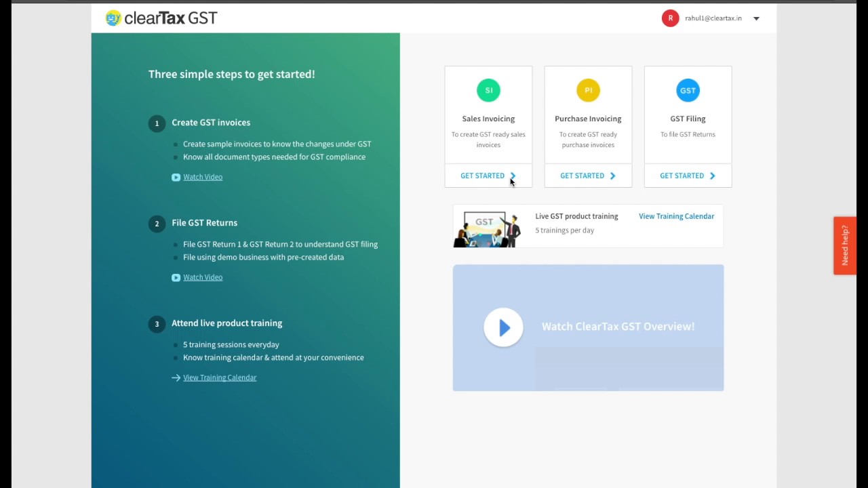This screenshot has height=488, width=868.
Task: Click step 1 number badge
Action: tap(157, 123)
